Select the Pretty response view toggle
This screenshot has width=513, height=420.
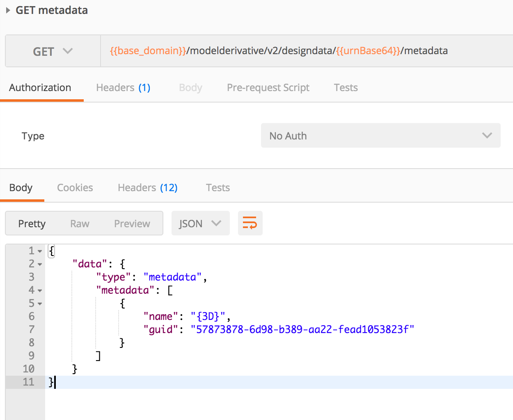point(32,224)
